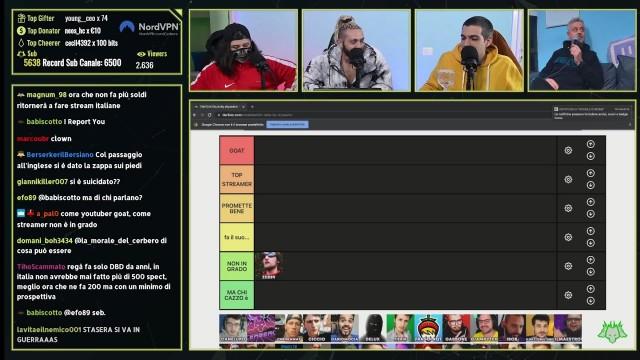Click the PROMETTE BENE tier label
640x360 pixels.
click(x=237, y=209)
